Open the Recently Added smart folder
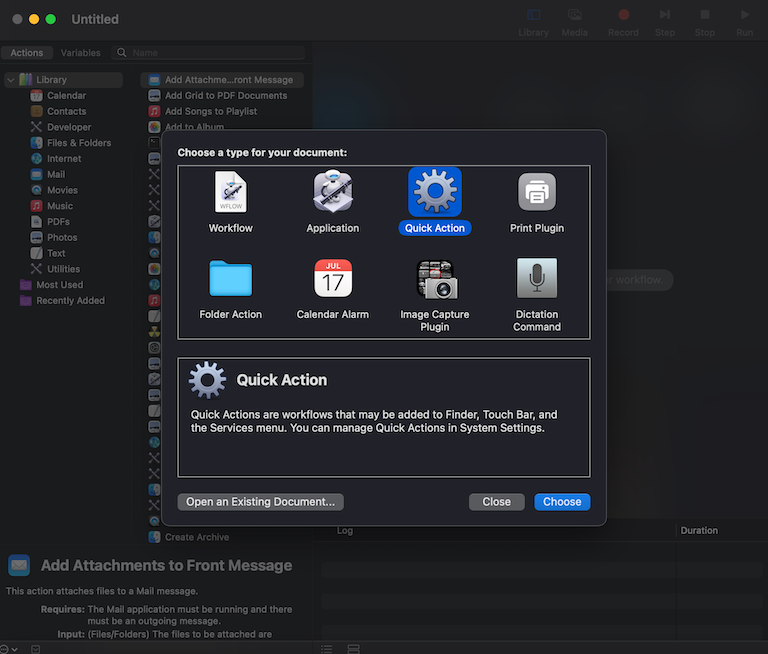Image resolution: width=768 pixels, height=654 pixels. 70,300
